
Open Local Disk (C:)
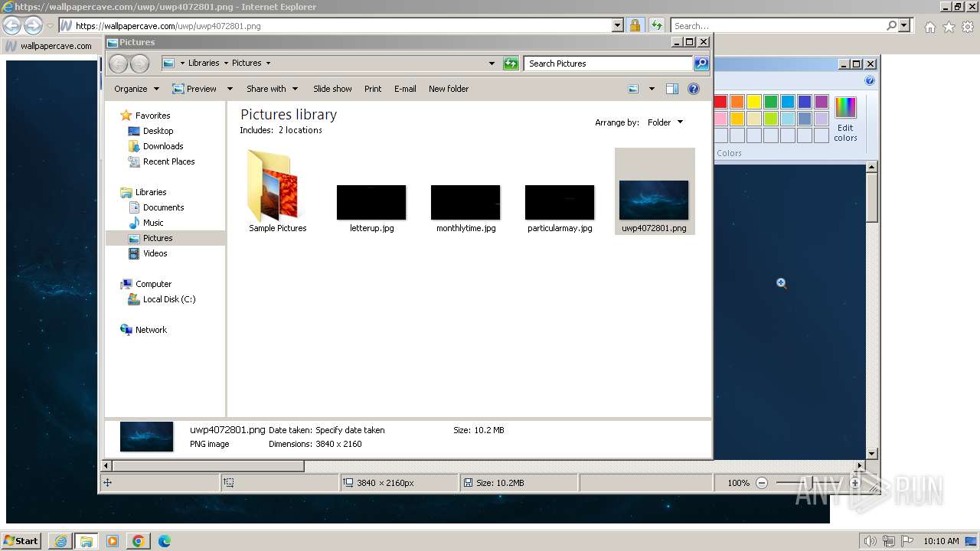(x=168, y=299)
